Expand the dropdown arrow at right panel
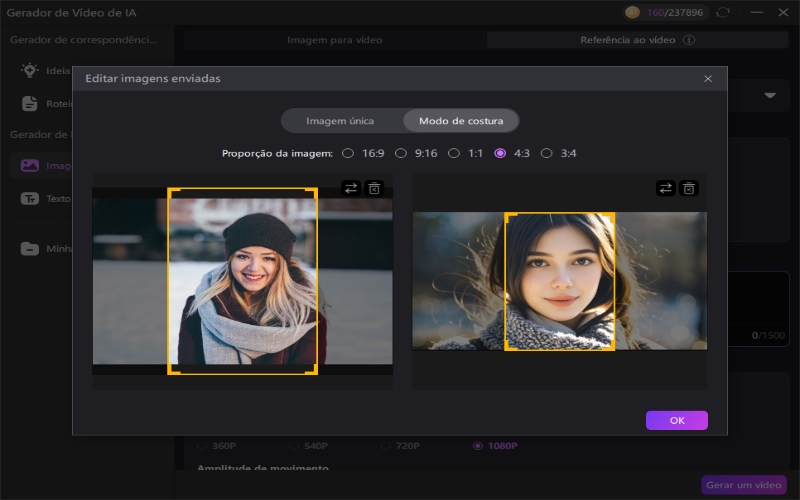The image size is (800, 500). pyautogui.click(x=770, y=96)
